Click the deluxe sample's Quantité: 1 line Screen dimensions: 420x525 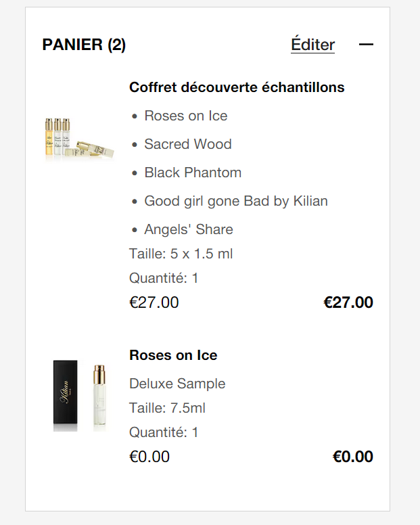164,432
